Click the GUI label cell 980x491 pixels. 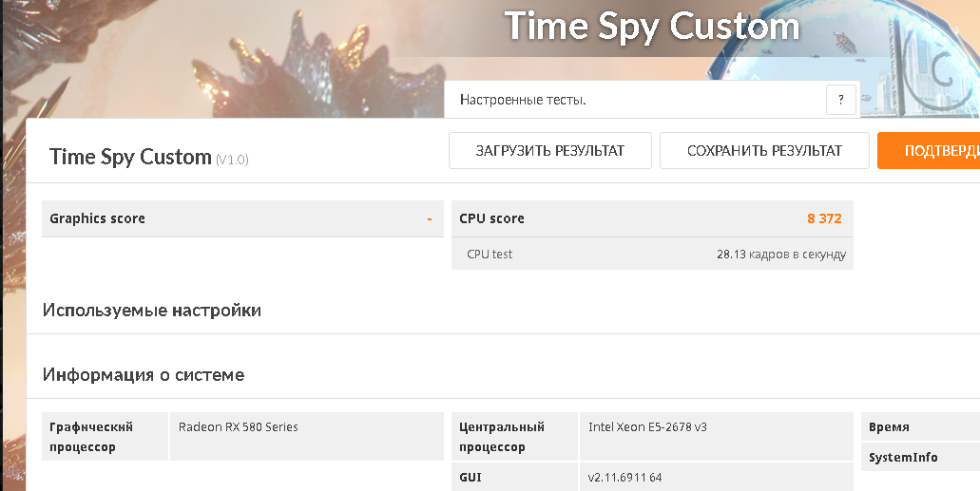click(x=515, y=478)
